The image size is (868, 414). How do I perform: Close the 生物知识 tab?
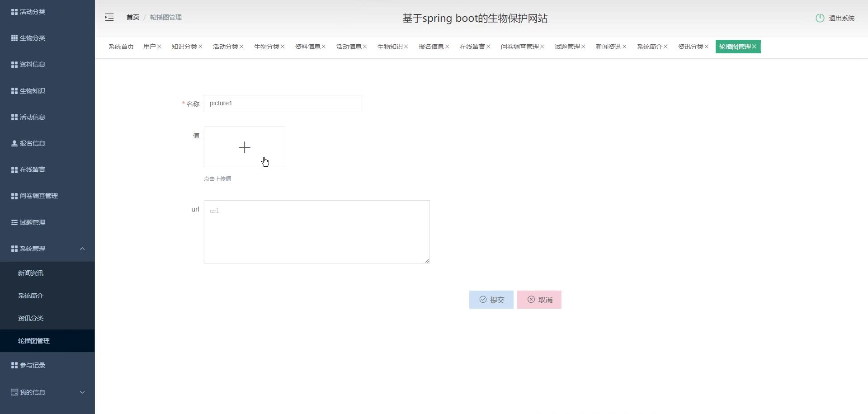point(406,47)
